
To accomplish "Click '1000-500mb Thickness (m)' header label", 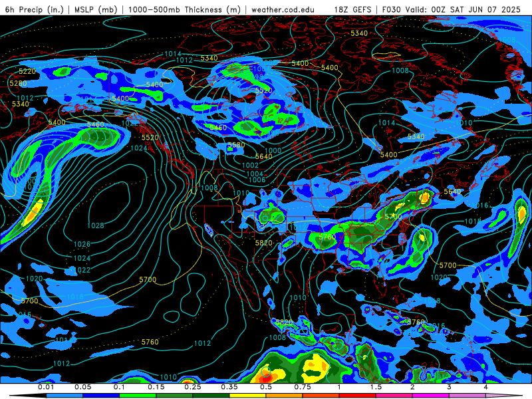I will pyautogui.click(x=185, y=9).
